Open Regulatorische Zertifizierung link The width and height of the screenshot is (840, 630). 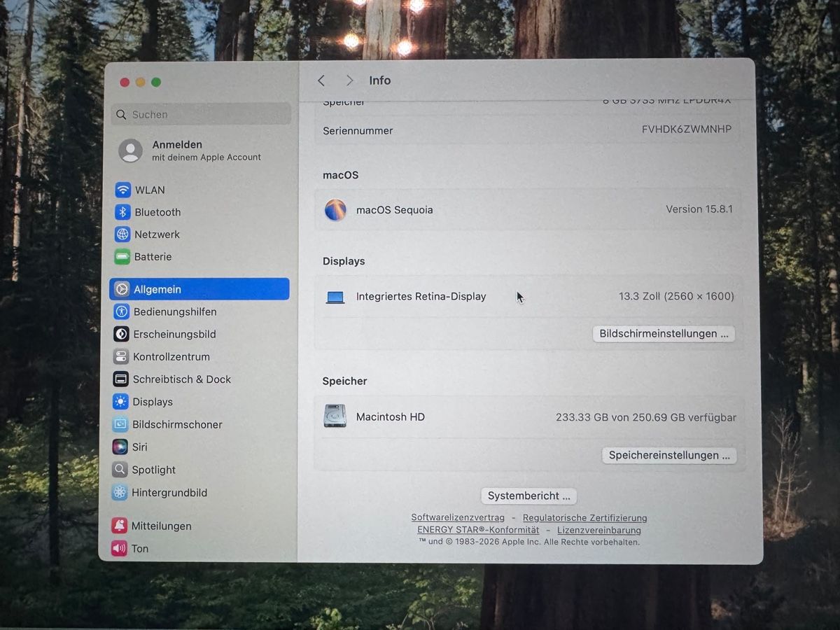coord(584,518)
